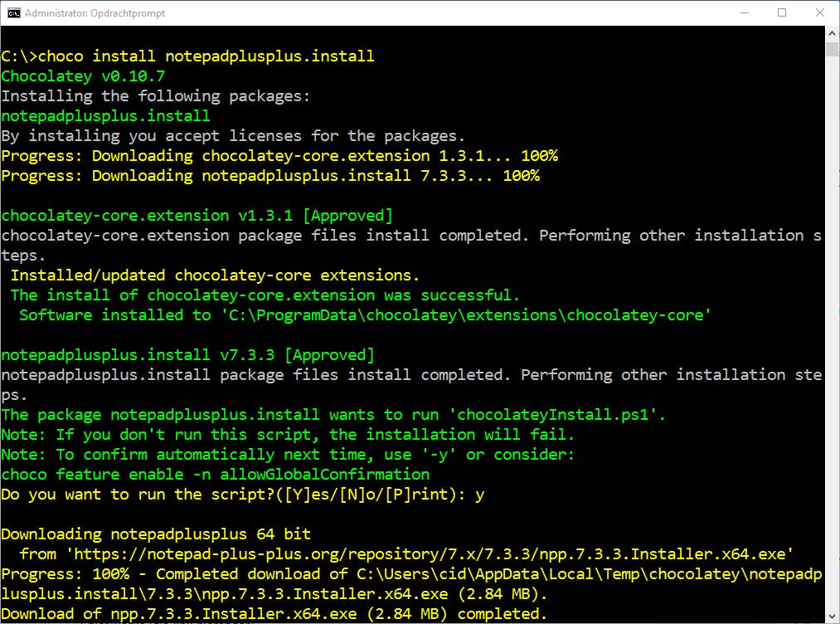Click 'Downloading notepadplusplus 64 bit' line
Image resolution: width=840 pixels, height=624 pixels.
tap(156, 534)
